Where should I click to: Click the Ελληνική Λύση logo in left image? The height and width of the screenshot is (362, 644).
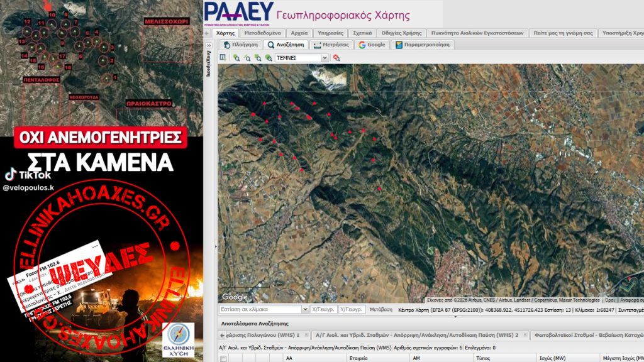(x=178, y=339)
